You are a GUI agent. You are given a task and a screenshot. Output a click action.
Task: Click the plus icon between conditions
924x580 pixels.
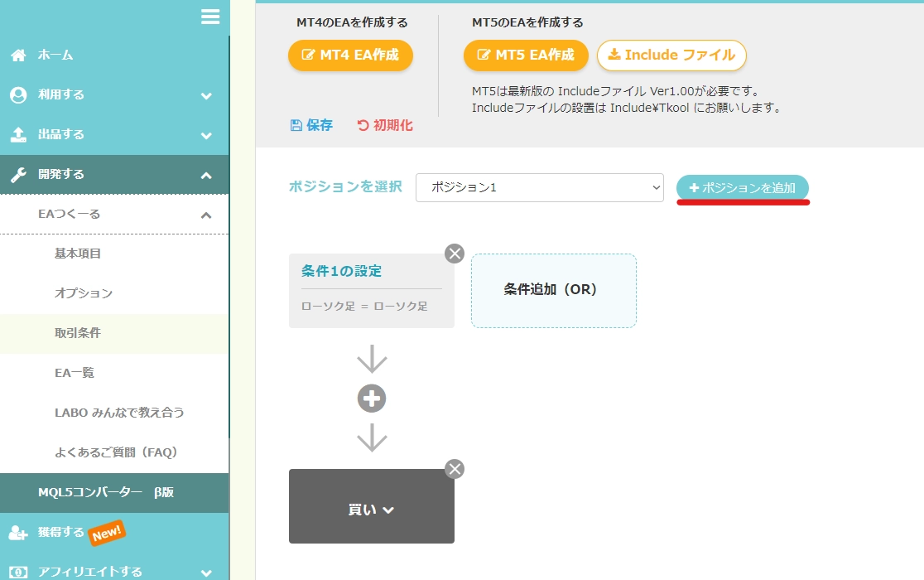pyautogui.click(x=371, y=399)
